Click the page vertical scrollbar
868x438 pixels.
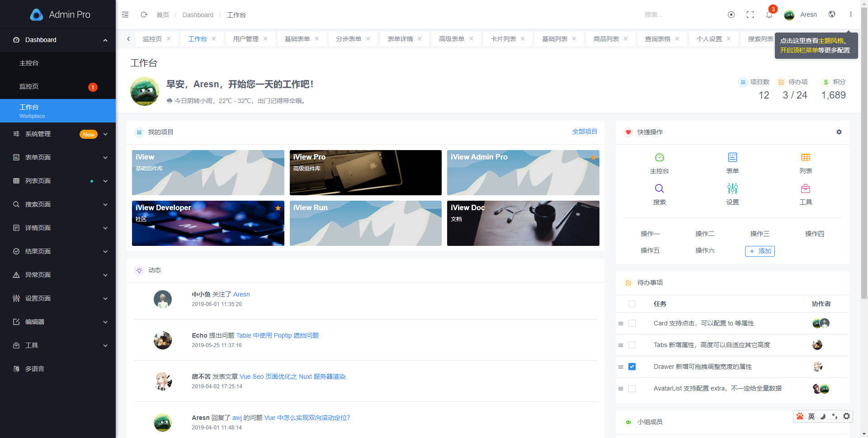point(864,154)
